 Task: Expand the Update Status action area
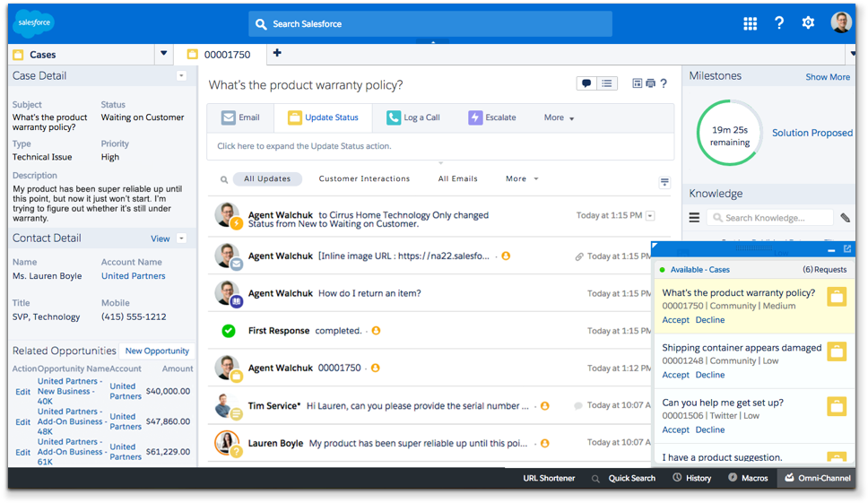tap(440, 146)
